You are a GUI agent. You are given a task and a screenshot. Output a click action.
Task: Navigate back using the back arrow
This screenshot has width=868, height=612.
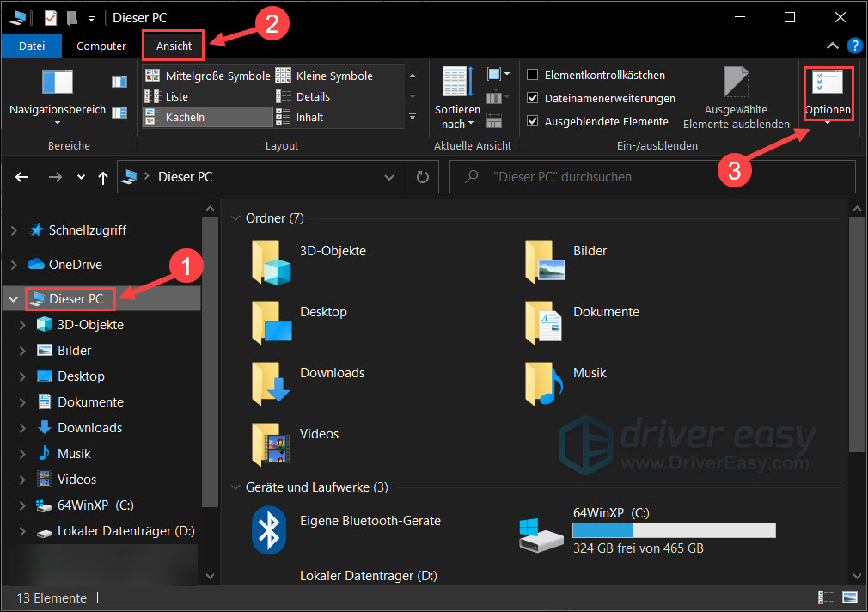coord(21,176)
